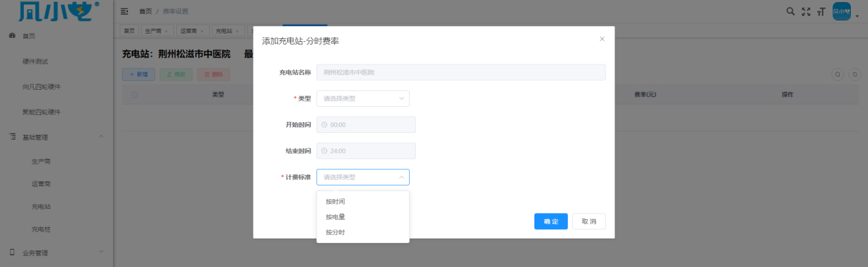The image size is (868, 267).
Task: Cancel the dialog with 取消
Action: pyautogui.click(x=589, y=221)
